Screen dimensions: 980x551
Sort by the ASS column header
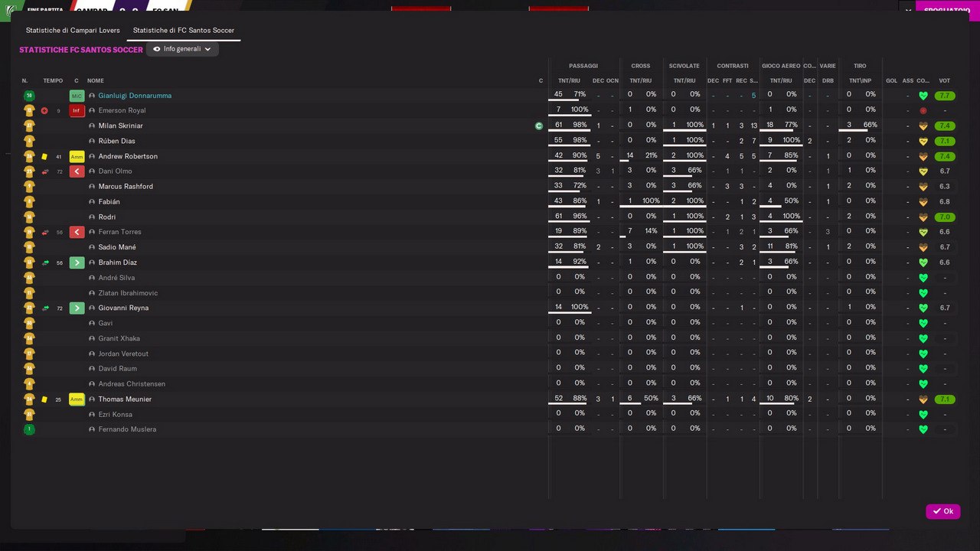908,80
